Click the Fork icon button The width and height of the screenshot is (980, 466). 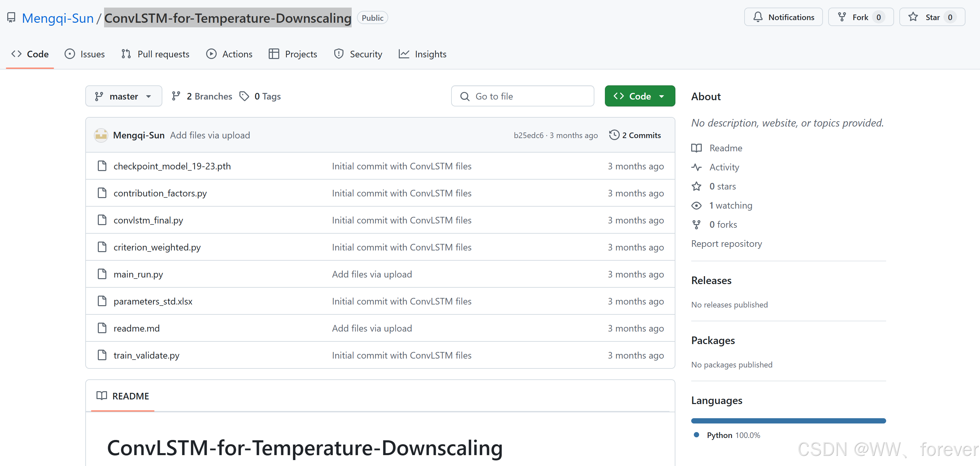click(x=842, y=17)
